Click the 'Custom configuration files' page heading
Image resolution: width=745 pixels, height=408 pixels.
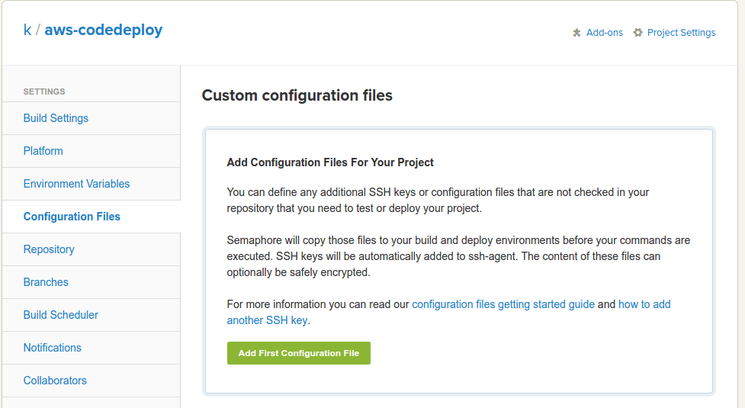point(297,96)
